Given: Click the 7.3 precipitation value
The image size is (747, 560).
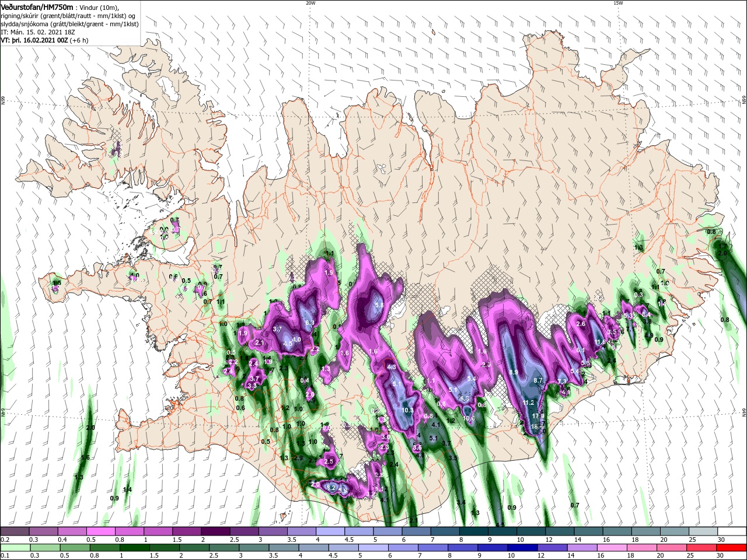Looking at the screenshot, I should 563,381.
